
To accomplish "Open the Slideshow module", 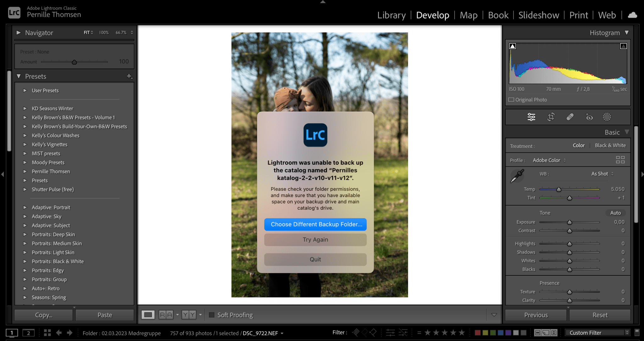I will point(538,15).
